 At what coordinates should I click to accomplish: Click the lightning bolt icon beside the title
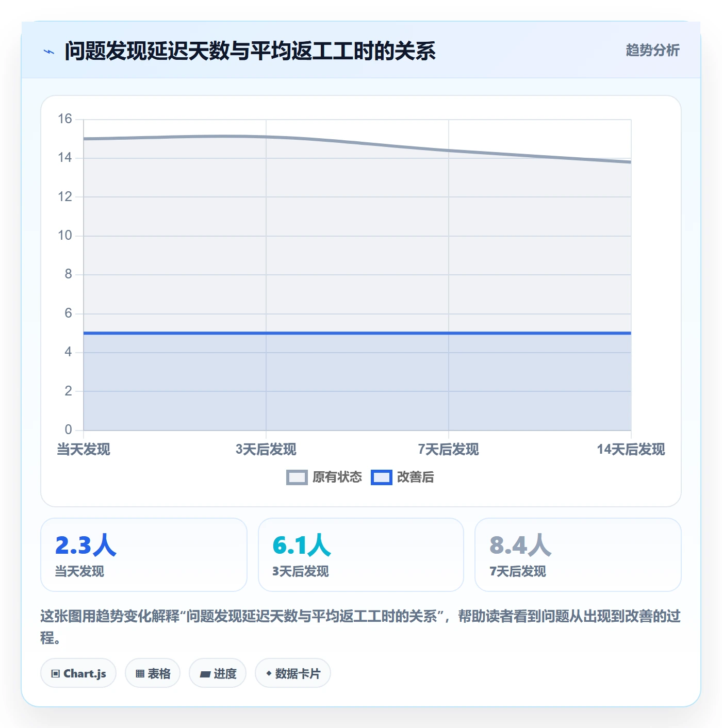pos(49,52)
